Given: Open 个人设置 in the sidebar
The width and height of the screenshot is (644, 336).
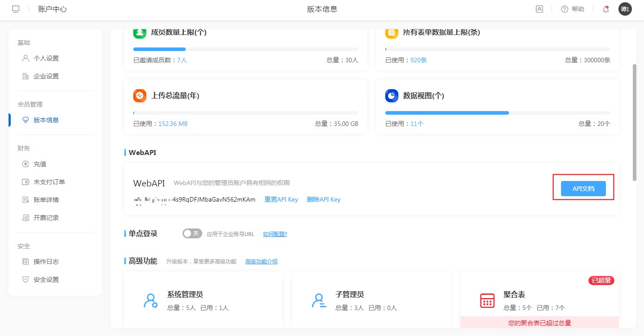Looking at the screenshot, I should 46,58.
